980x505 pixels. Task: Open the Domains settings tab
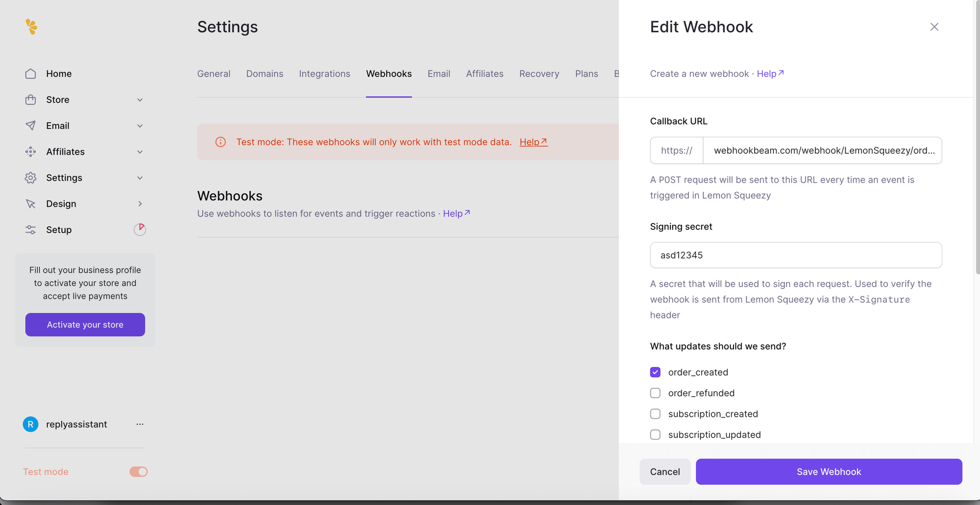(265, 73)
